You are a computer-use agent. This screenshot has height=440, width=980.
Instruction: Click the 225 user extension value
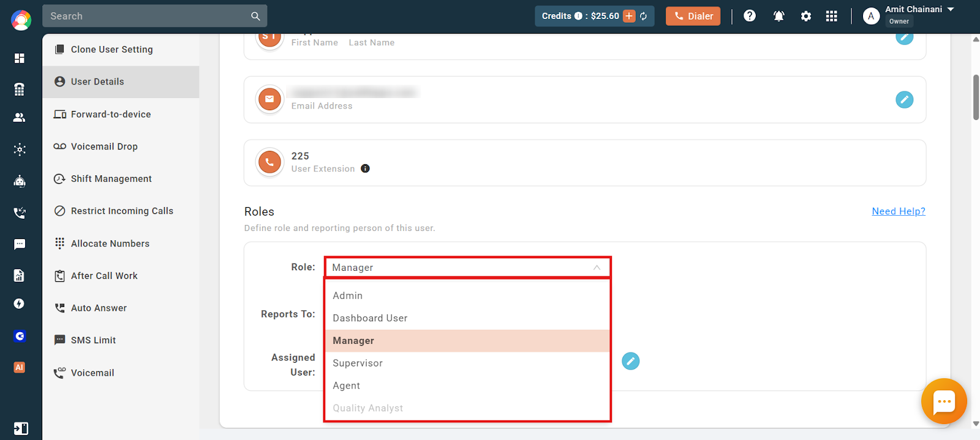(x=300, y=156)
